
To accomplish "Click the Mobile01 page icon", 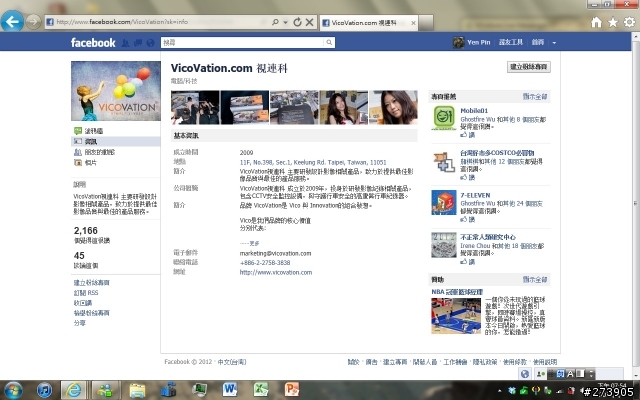I will 444,118.
